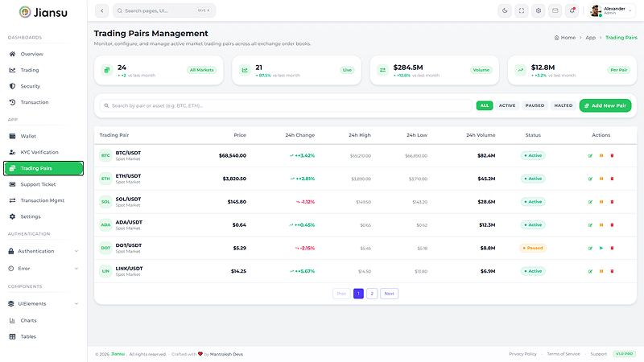
Task: Edit the LINK/USDT pair
Action: [590, 271]
